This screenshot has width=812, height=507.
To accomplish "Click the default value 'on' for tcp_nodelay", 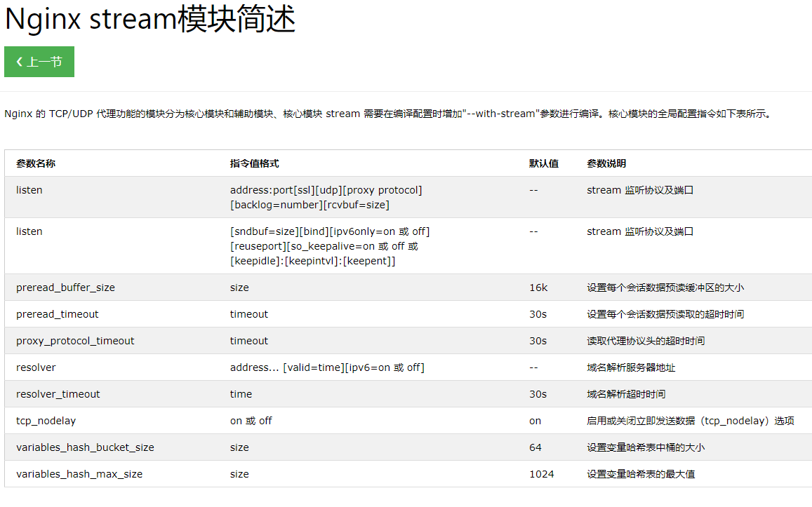I will 535,421.
